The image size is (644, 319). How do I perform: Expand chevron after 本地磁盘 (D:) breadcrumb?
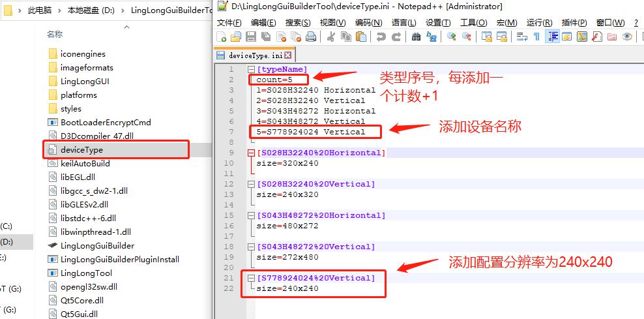click(123, 10)
